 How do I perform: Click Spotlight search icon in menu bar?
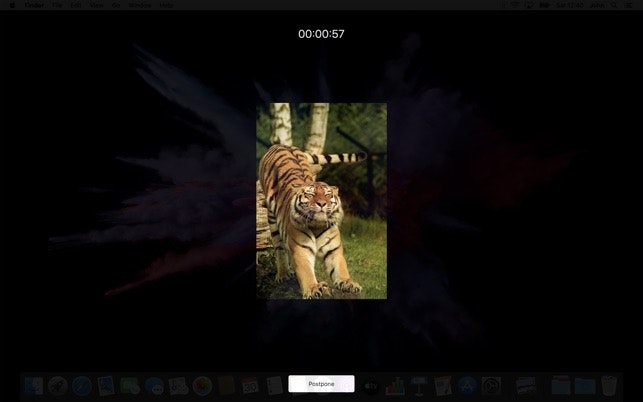point(614,5)
